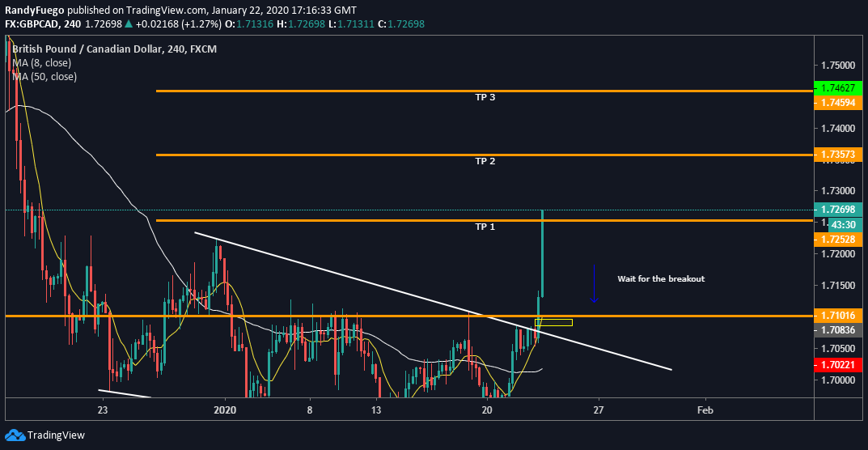Click date label 27 on time axis
The image size is (868, 450).
tap(598, 410)
